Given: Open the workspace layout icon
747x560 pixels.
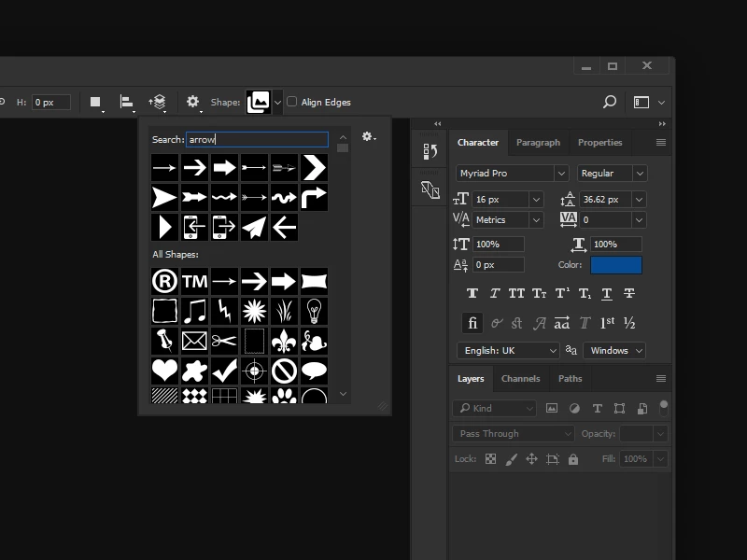Looking at the screenshot, I should click(641, 102).
